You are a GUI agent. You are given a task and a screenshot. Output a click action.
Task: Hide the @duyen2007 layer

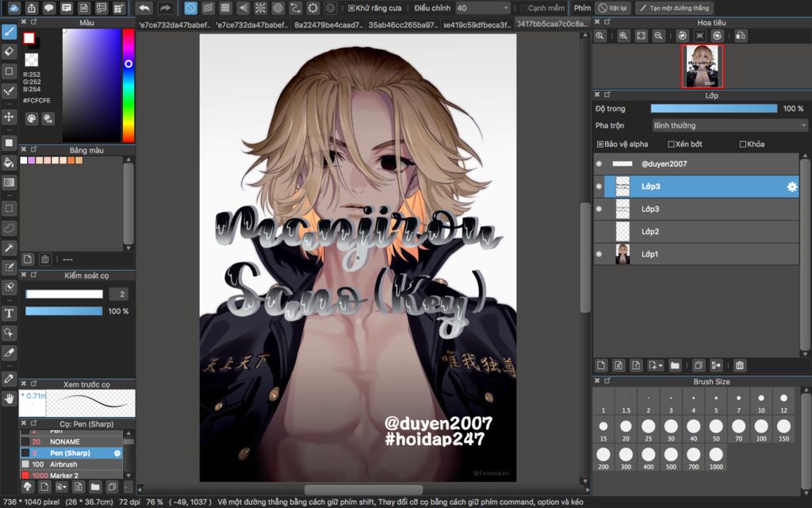tap(599, 164)
